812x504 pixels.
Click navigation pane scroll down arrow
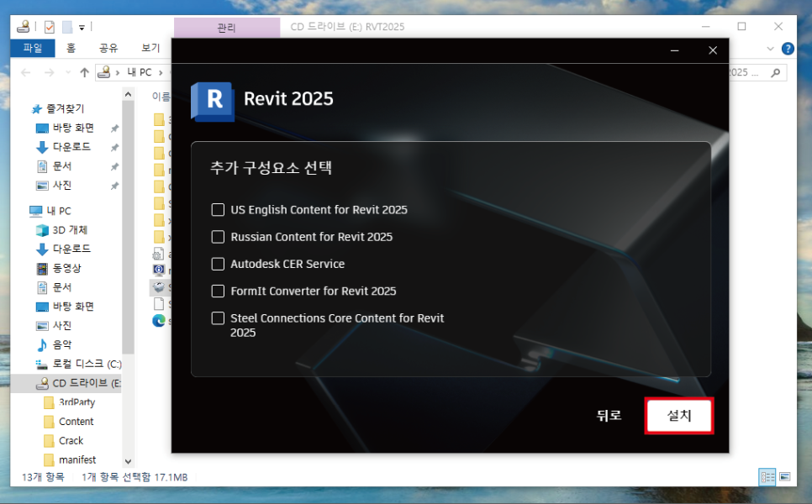tap(129, 461)
